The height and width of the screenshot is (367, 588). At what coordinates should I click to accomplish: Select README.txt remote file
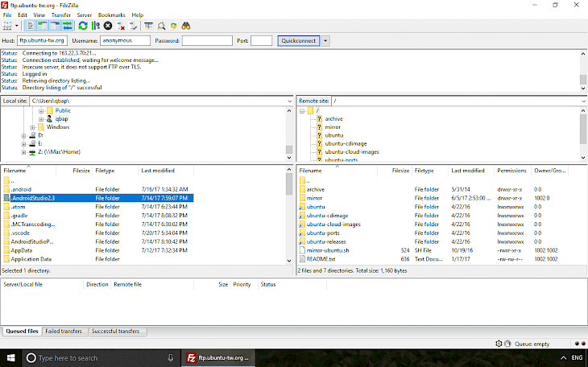[433, 259]
